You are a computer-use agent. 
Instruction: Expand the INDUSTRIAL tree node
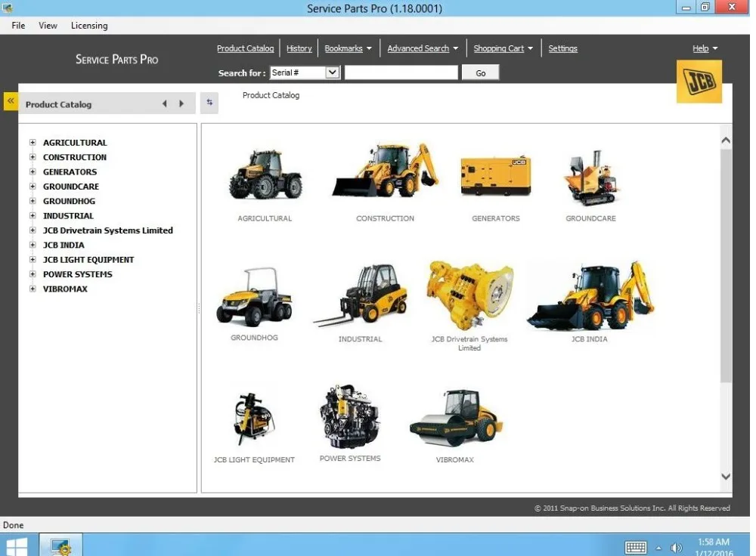point(33,216)
